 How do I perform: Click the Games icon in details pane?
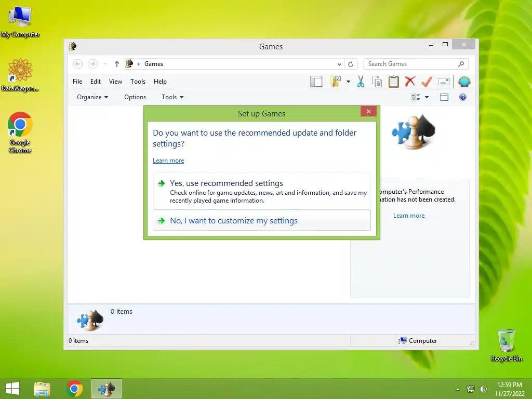click(x=90, y=320)
